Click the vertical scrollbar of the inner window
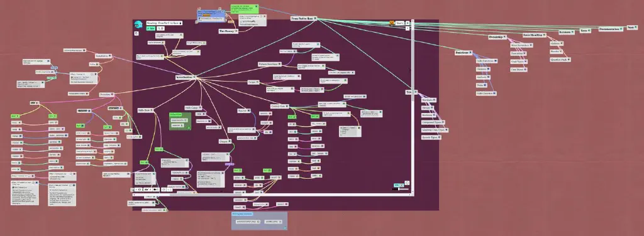The width and height of the screenshot is (644, 236). click(413, 107)
